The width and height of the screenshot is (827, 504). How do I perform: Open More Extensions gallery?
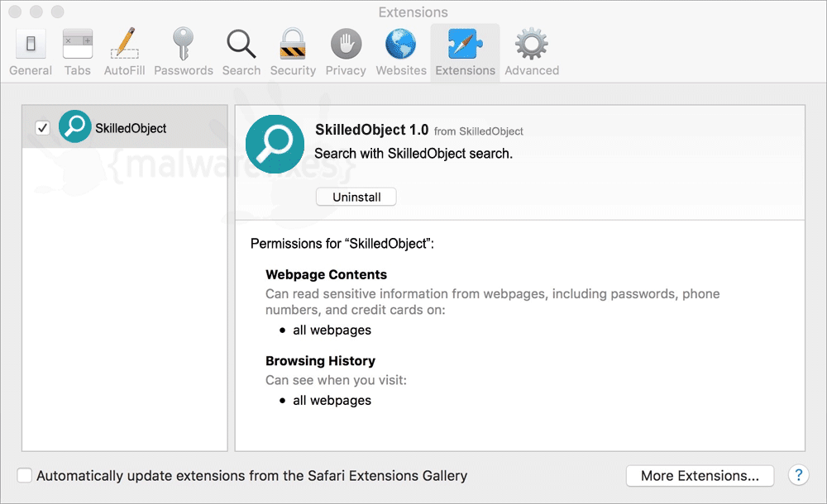[700, 476]
